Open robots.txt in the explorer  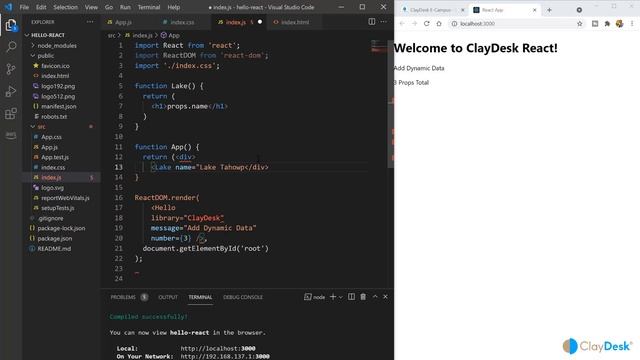[54, 117]
